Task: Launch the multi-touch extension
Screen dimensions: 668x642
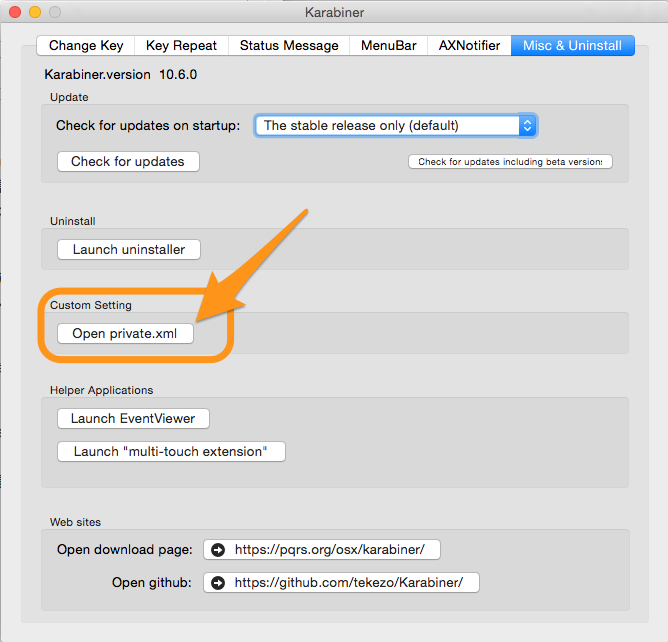Action: (x=171, y=451)
